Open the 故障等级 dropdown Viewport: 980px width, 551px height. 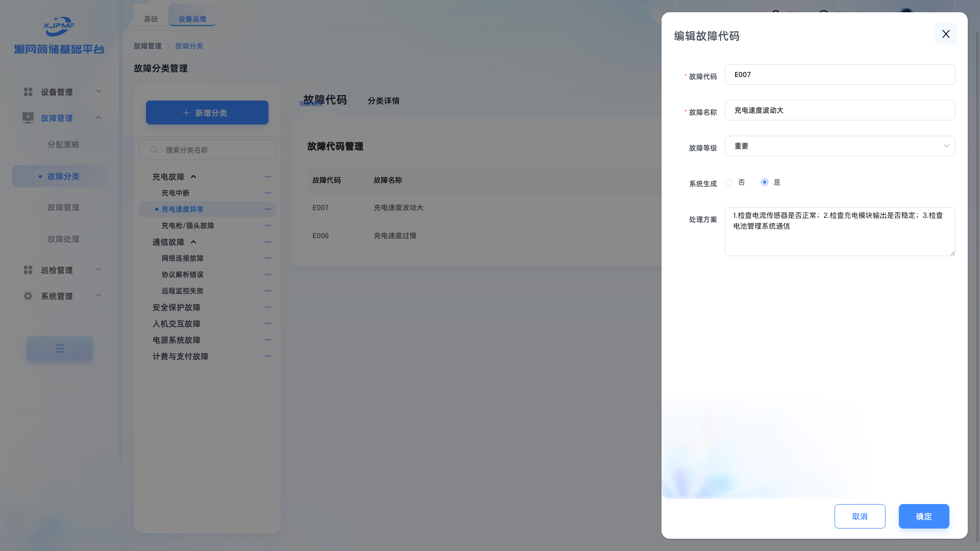pos(840,146)
